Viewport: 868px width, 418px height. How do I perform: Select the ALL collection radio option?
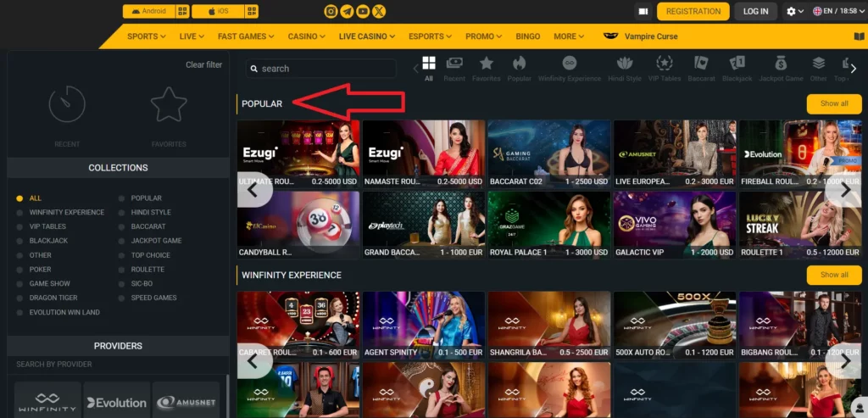click(x=29, y=198)
